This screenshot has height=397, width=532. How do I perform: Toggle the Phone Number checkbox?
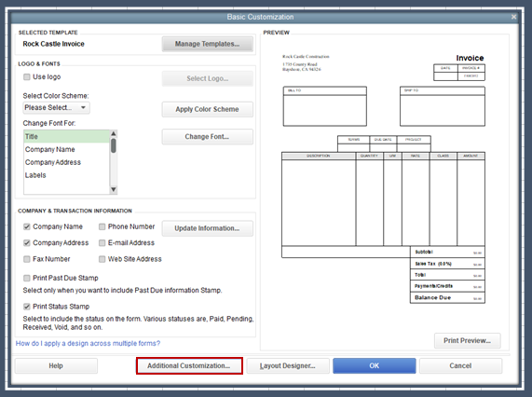click(x=102, y=226)
